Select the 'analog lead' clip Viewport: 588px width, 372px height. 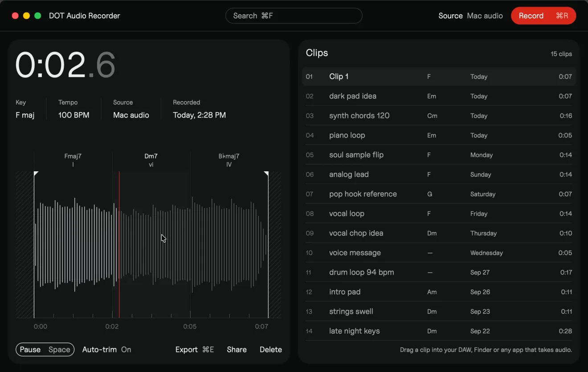tap(439, 174)
